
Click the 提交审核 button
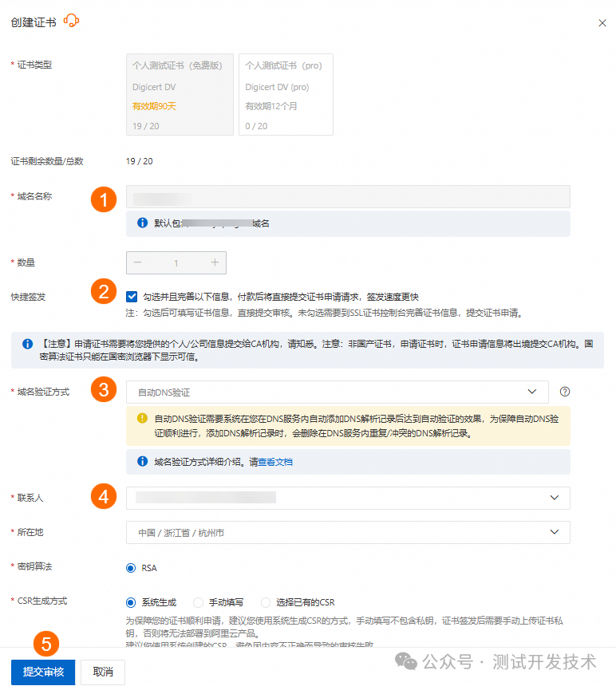click(43, 672)
